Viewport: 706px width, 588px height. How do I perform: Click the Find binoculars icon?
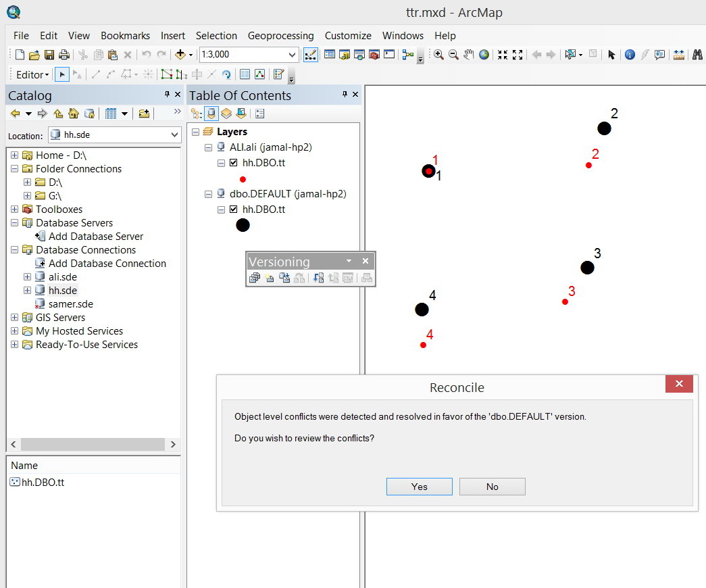(697, 55)
